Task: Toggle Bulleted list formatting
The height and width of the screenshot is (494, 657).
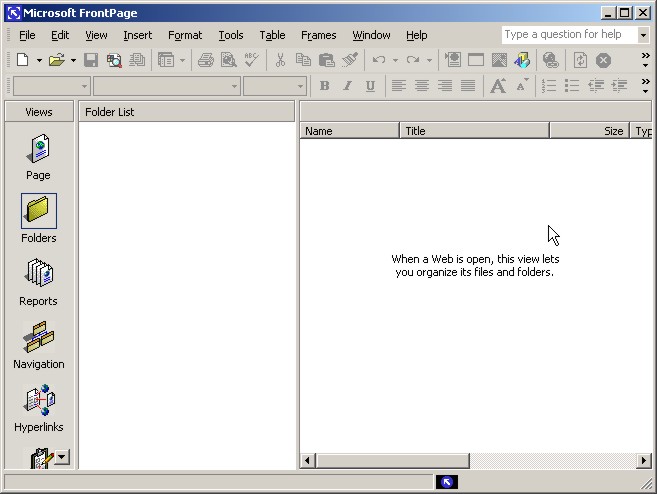Action: click(x=572, y=86)
